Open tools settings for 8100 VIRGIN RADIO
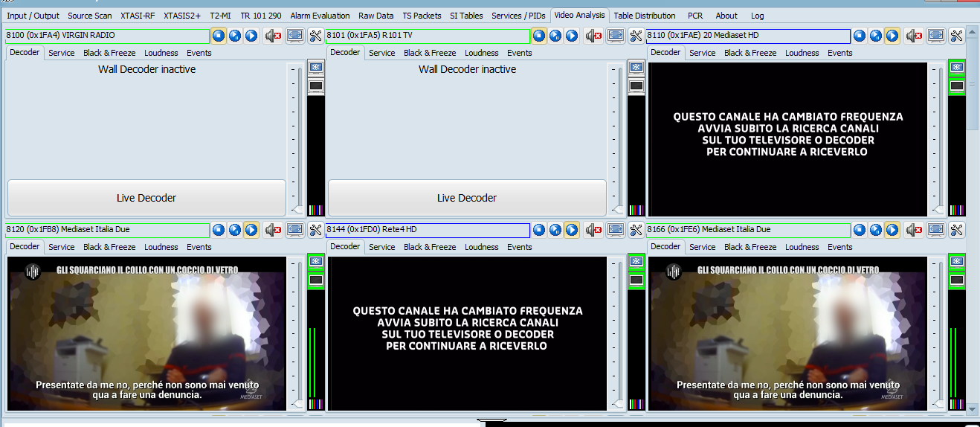Image resolution: width=980 pixels, height=427 pixels. pyautogui.click(x=315, y=35)
